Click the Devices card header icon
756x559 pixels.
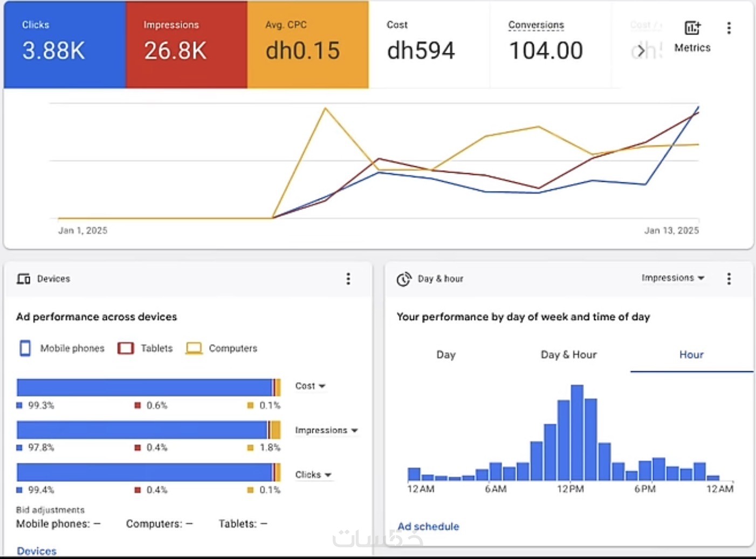click(x=23, y=278)
